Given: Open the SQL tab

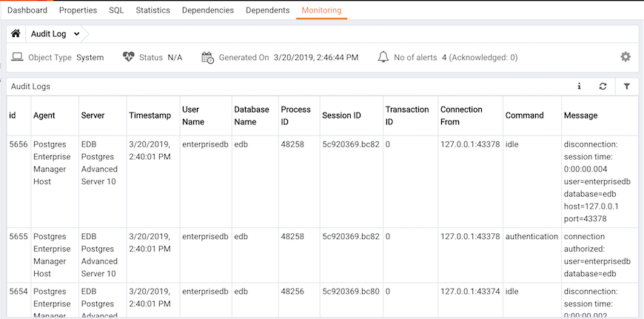Looking at the screenshot, I should (x=116, y=10).
